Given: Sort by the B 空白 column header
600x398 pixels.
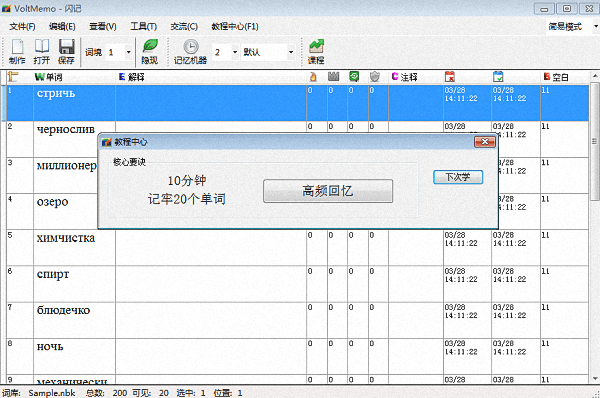Looking at the screenshot, I should [556, 77].
